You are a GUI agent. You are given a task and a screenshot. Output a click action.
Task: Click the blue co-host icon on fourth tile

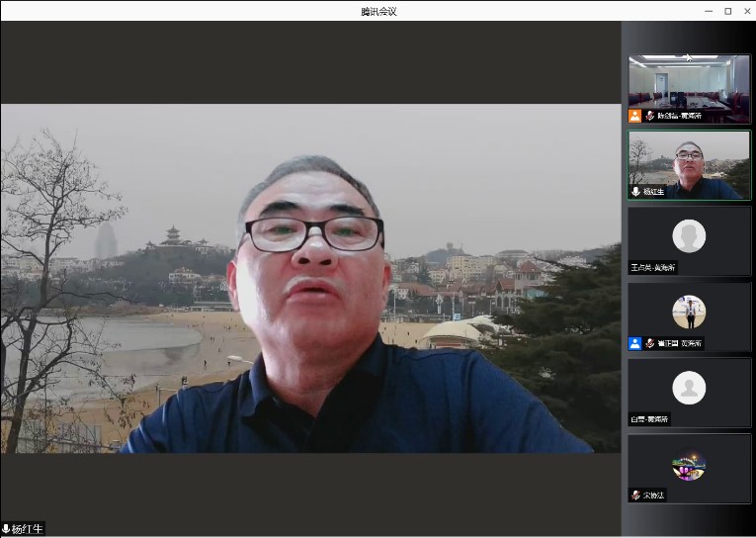click(x=635, y=343)
